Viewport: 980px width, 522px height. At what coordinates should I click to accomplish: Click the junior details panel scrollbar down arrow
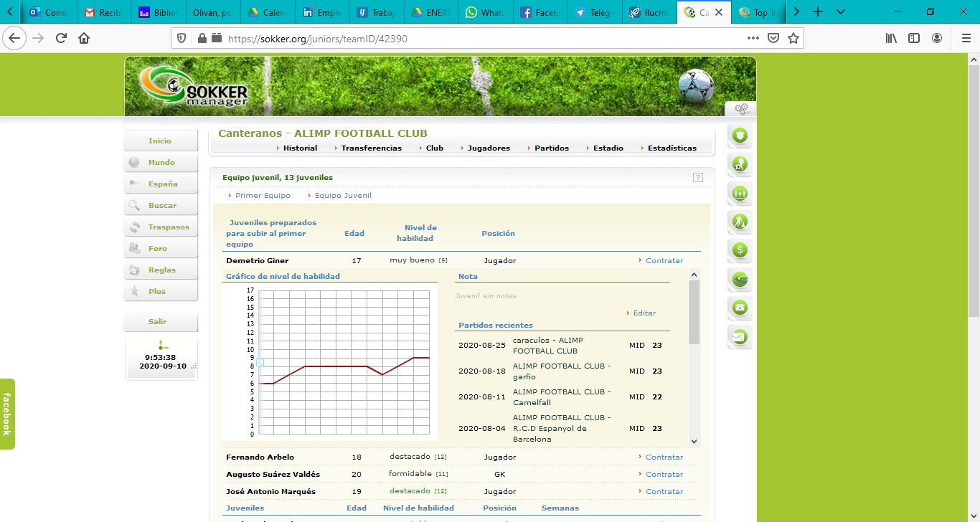(694, 442)
